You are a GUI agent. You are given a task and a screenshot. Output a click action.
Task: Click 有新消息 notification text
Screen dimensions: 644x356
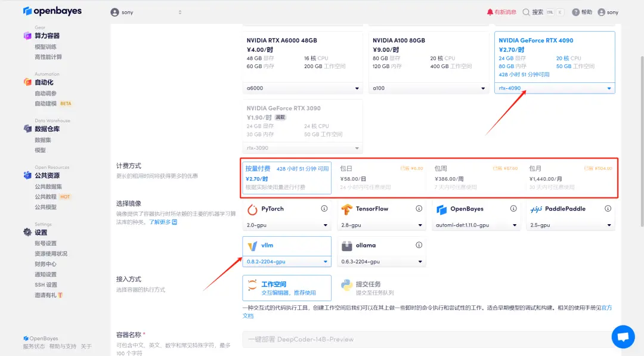(505, 13)
